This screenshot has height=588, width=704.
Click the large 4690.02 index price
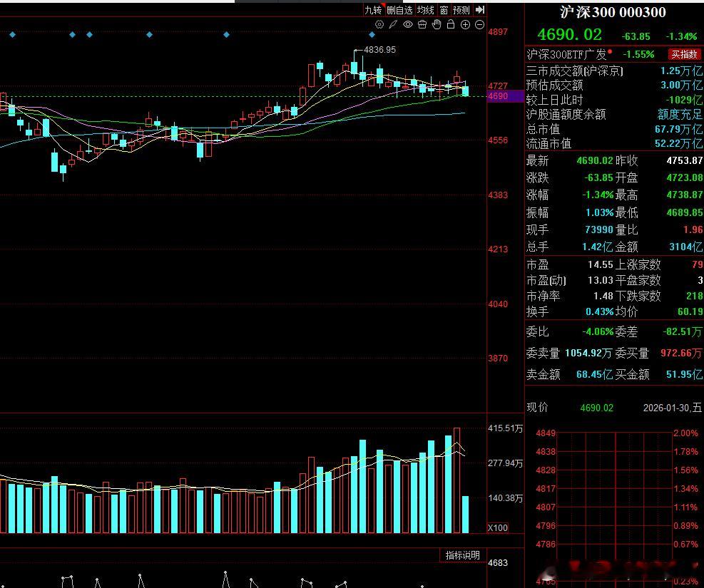570,35
